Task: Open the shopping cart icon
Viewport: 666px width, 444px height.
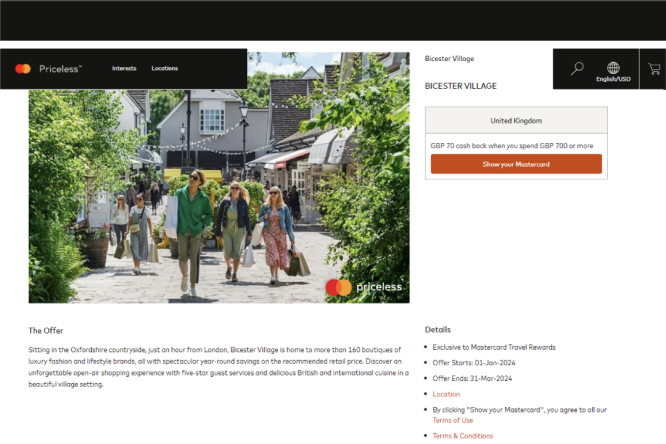Action: (654, 69)
